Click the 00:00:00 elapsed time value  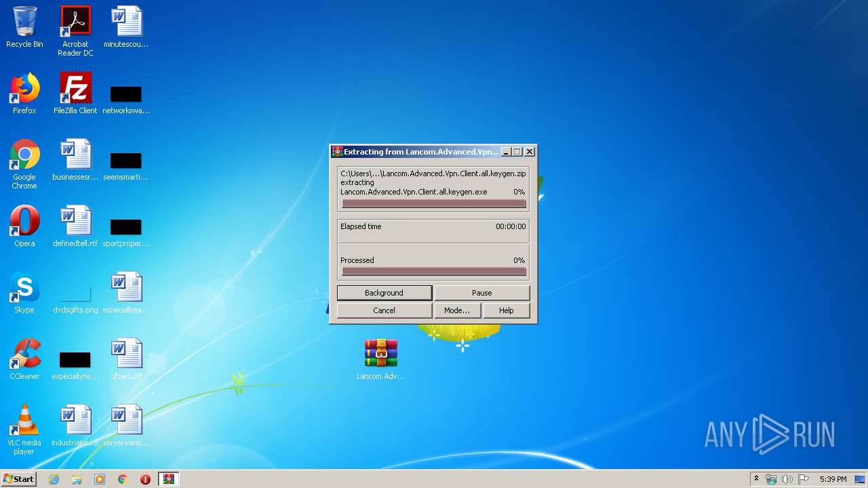(x=511, y=226)
